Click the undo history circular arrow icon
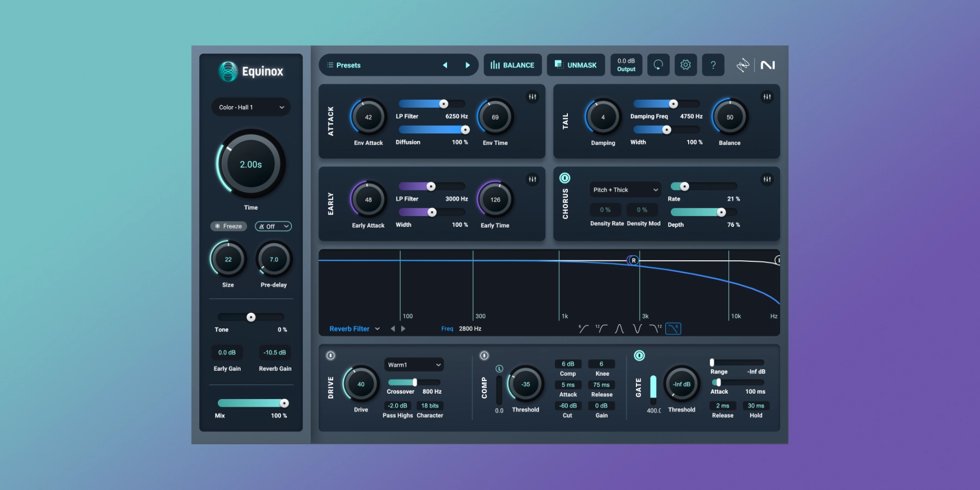 658,65
